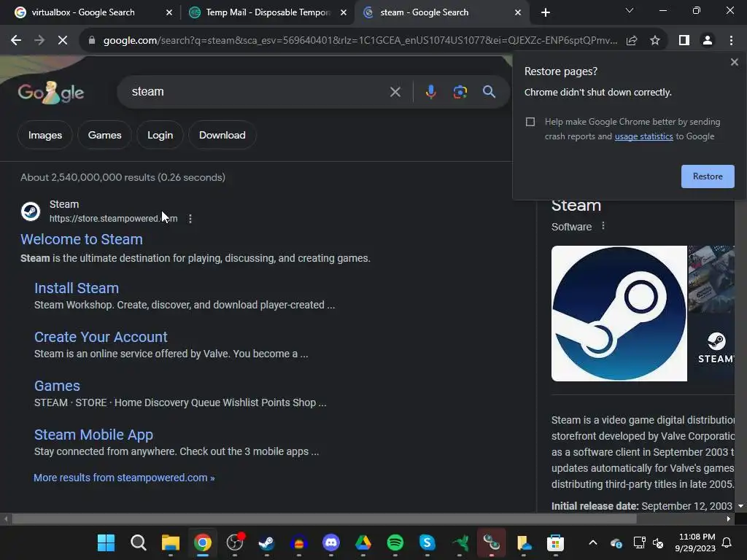
Task: Click the horizontal scrollbar thumb
Action: click(324, 519)
